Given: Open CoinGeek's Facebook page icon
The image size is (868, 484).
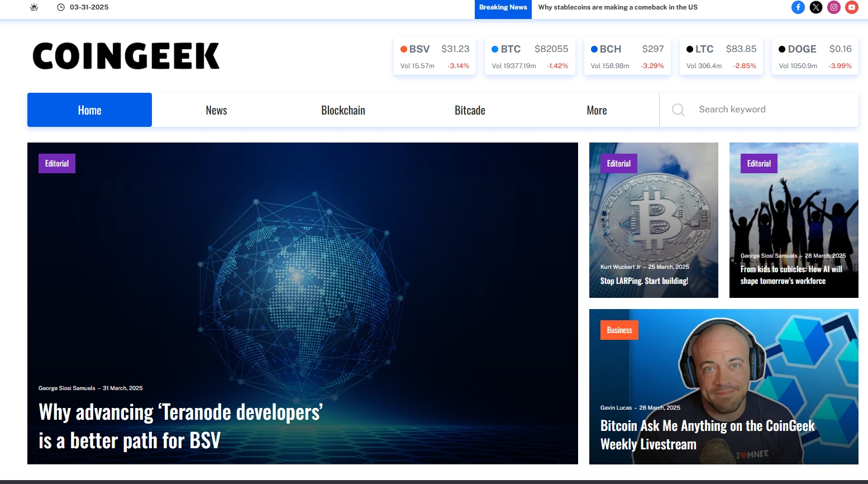Looking at the screenshot, I should click(x=798, y=7).
